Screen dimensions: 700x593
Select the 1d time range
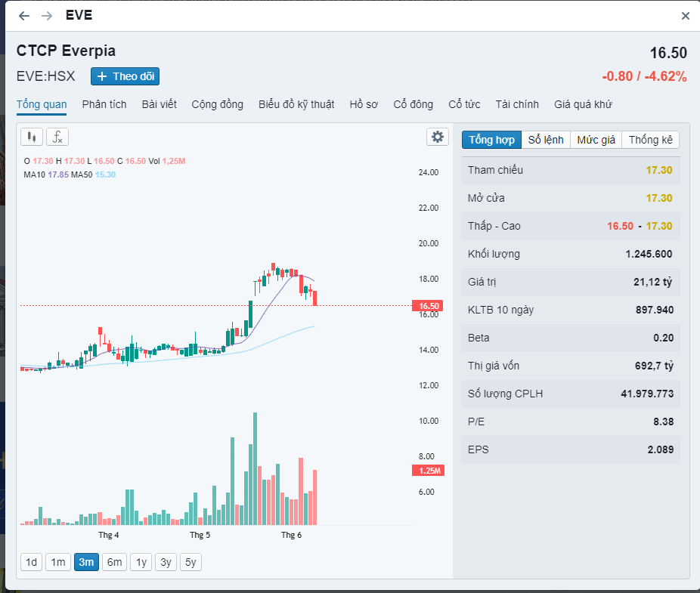[x=31, y=562]
